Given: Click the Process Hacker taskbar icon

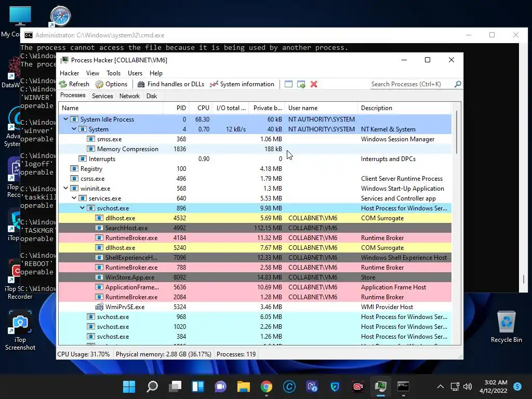Looking at the screenshot, I should point(381,387).
